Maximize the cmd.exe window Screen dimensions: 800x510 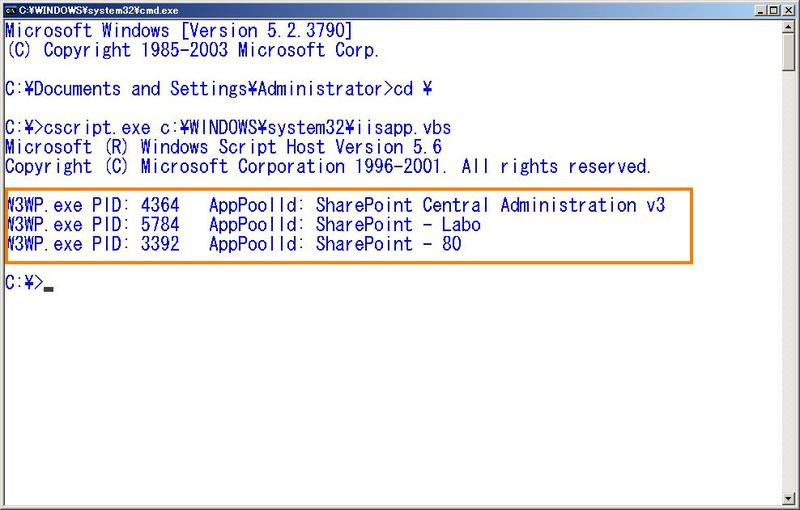tap(774, 10)
